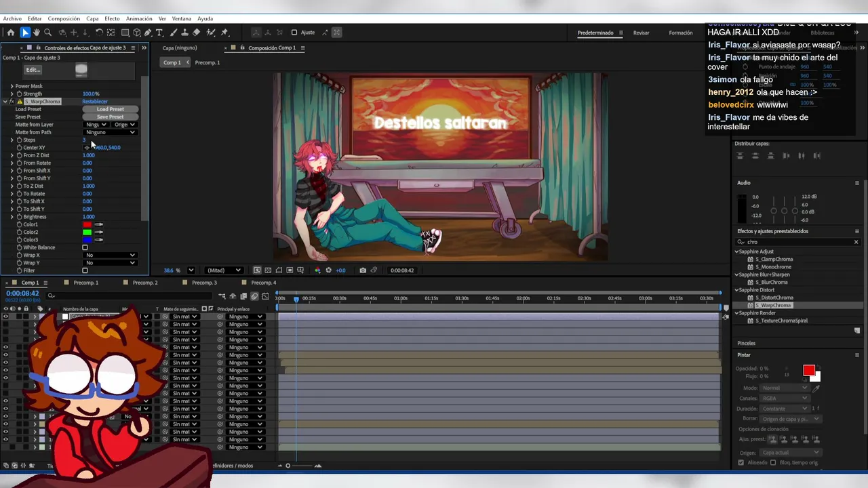The width and height of the screenshot is (868, 488).
Task: Open the Color3 blue swatch
Action: (87, 240)
